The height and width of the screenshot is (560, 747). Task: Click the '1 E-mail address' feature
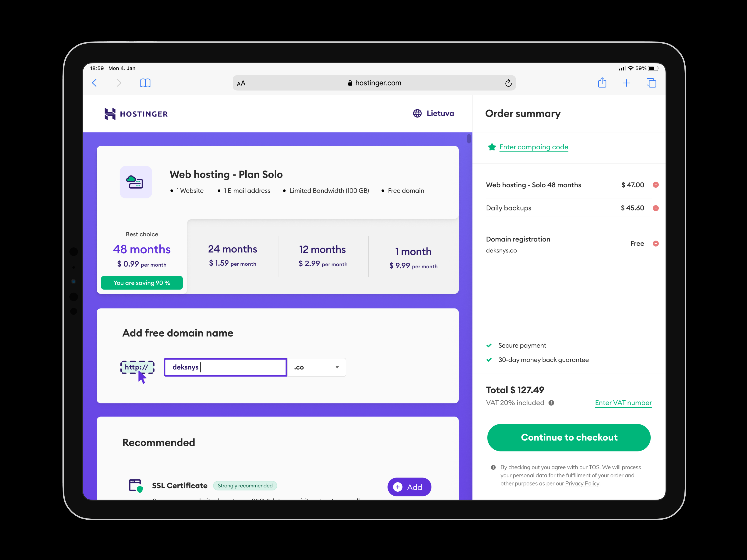click(247, 191)
